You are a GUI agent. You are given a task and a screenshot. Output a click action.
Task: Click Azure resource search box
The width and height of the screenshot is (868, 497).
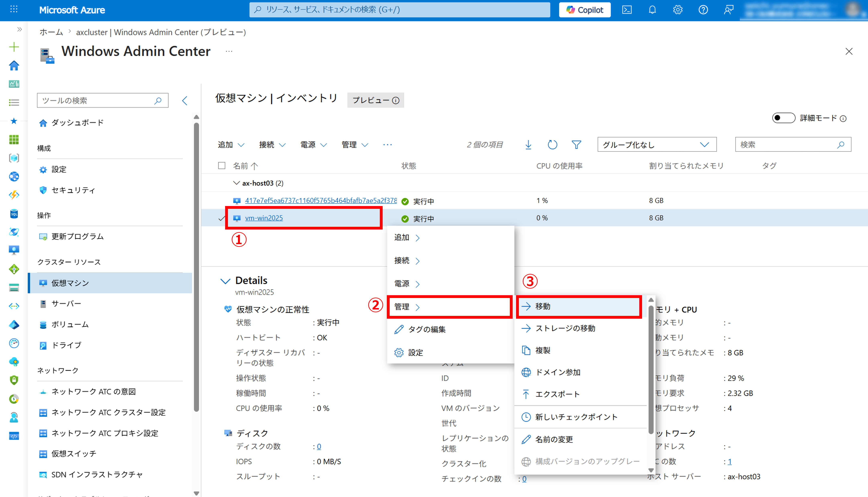399,10
